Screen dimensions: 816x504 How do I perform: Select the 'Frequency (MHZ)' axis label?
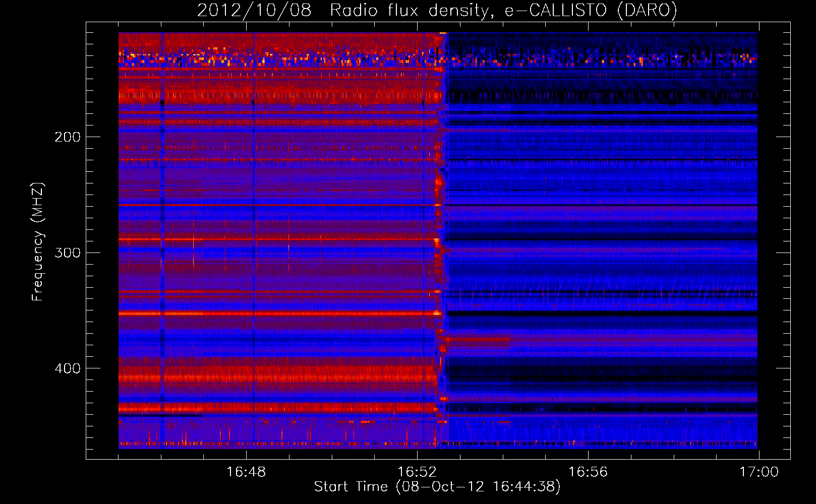[x=38, y=242]
